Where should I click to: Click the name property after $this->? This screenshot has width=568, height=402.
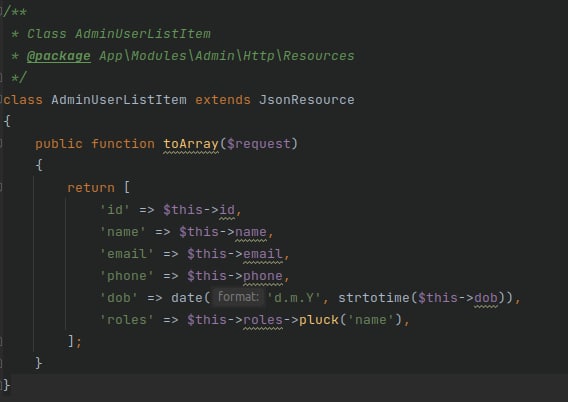251,232
